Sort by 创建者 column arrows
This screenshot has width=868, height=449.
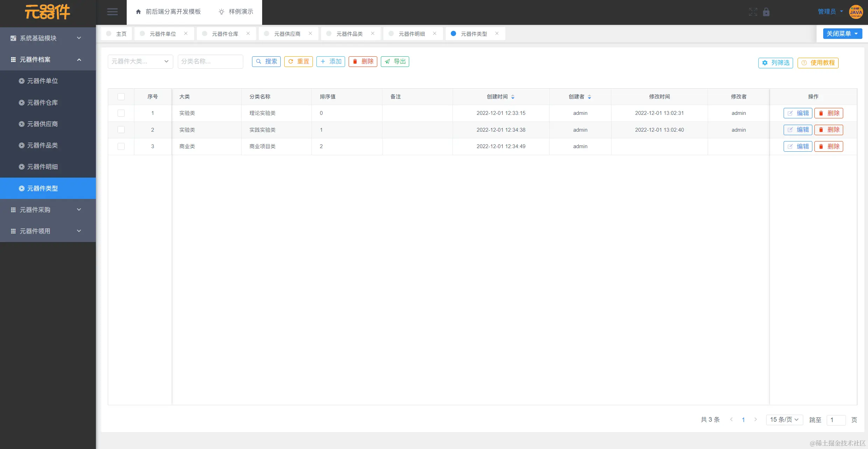click(589, 97)
